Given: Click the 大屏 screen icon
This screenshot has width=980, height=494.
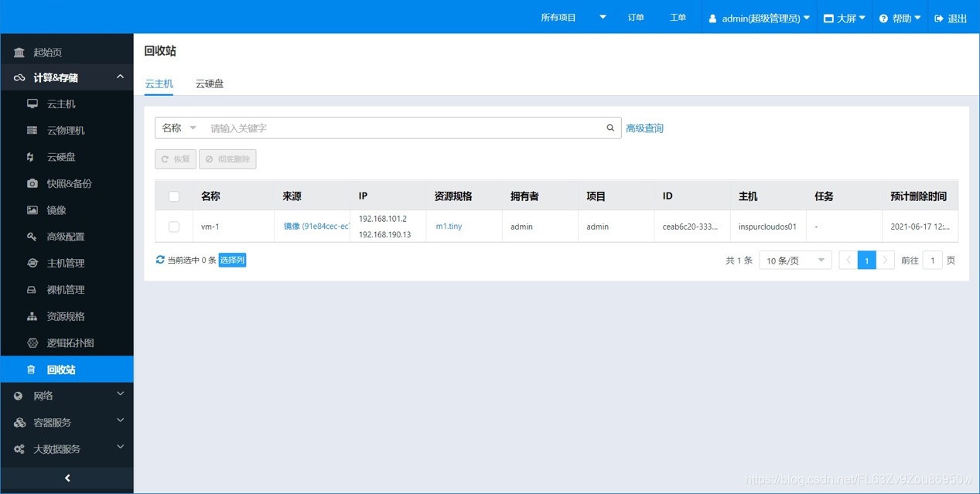Looking at the screenshot, I should [x=828, y=19].
